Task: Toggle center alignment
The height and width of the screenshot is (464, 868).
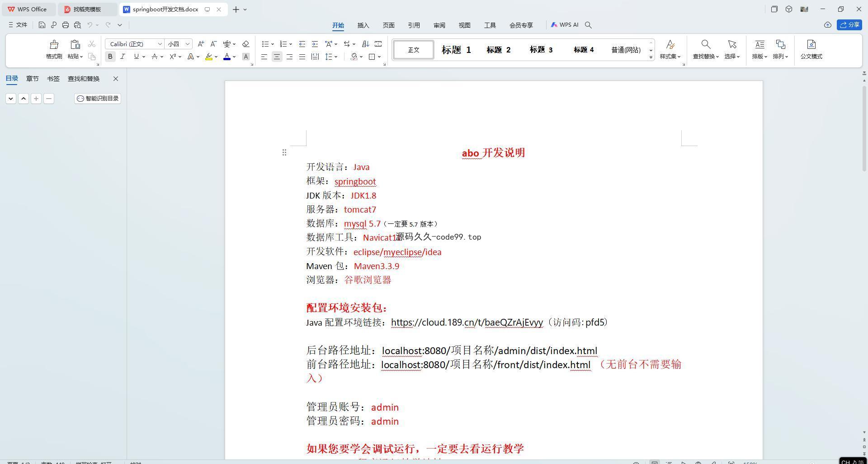Action: click(x=277, y=57)
